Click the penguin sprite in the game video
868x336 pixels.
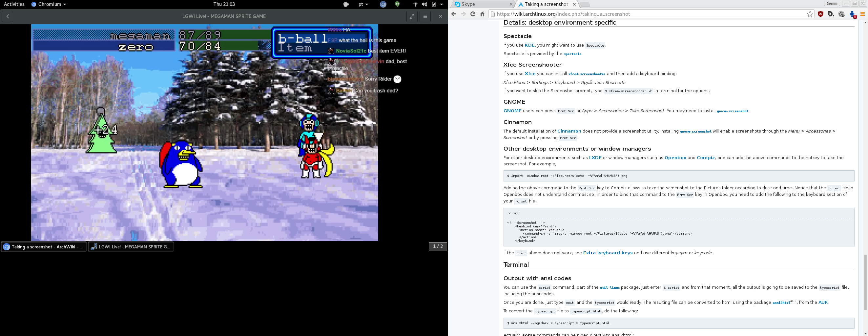[181, 164]
